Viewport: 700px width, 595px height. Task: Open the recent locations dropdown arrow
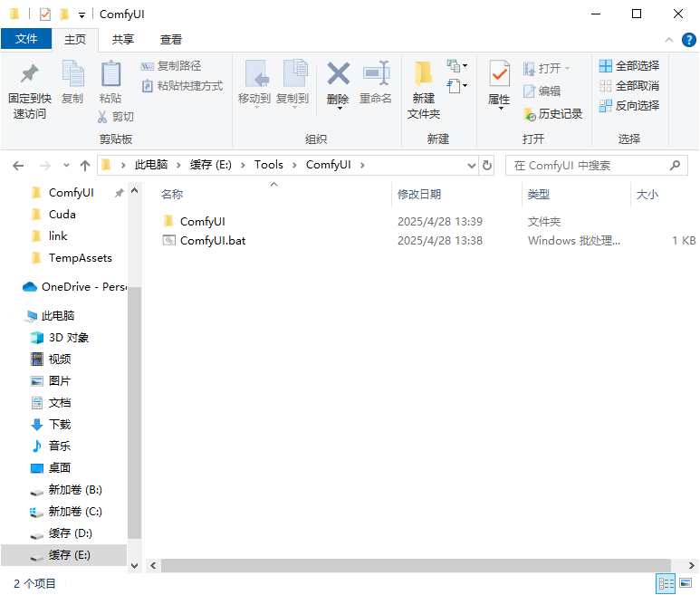pos(66,165)
